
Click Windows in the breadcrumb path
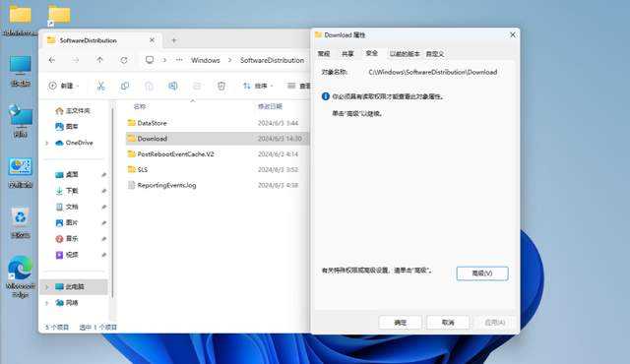click(206, 60)
